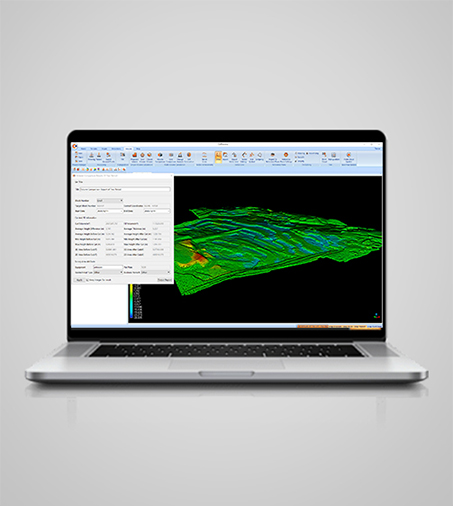This screenshot has width=453, height=506.
Task: Click the button at dialog's bottom-left corner
Action: 79,280
